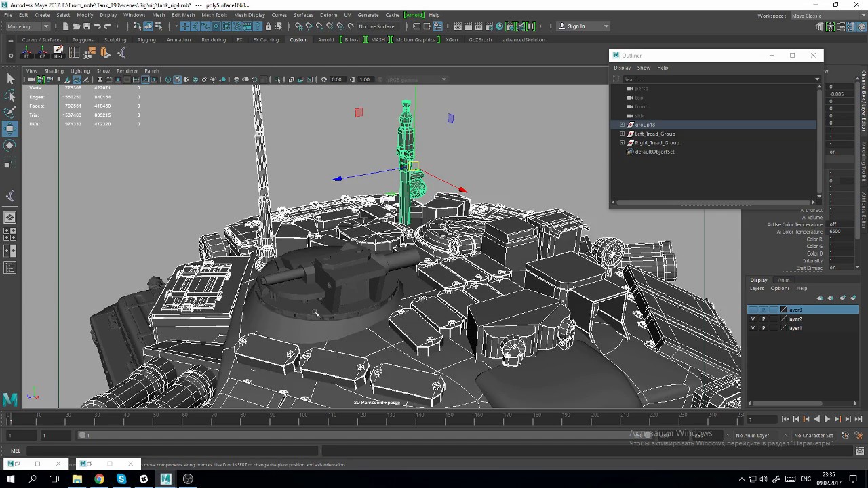Toggle playback P box of layer1

764,328
